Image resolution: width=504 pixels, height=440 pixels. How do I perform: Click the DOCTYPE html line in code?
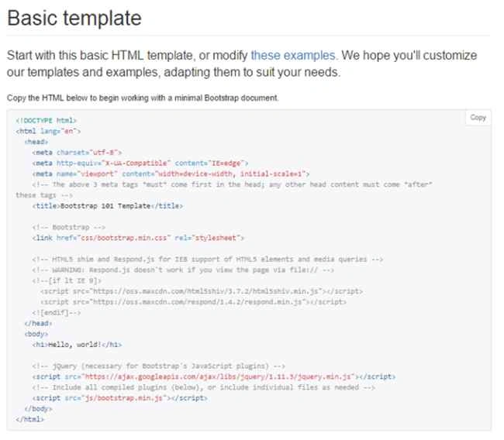click(x=46, y=120)
